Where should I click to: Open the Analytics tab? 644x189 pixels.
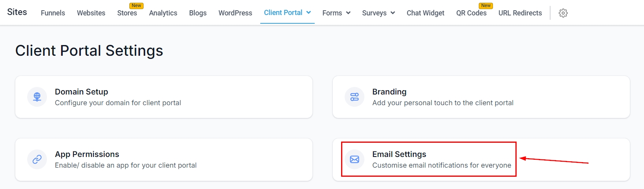[163, 13]
